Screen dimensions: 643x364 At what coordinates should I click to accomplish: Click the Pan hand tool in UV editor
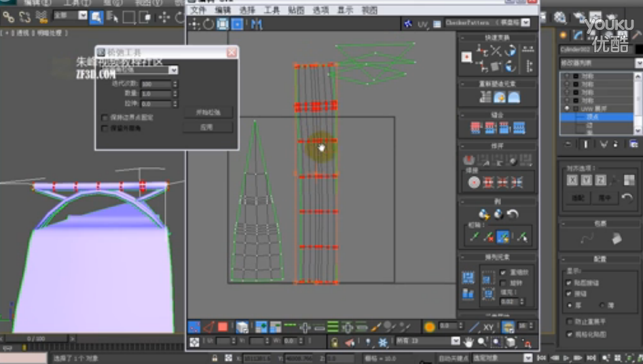pos(469,342)
